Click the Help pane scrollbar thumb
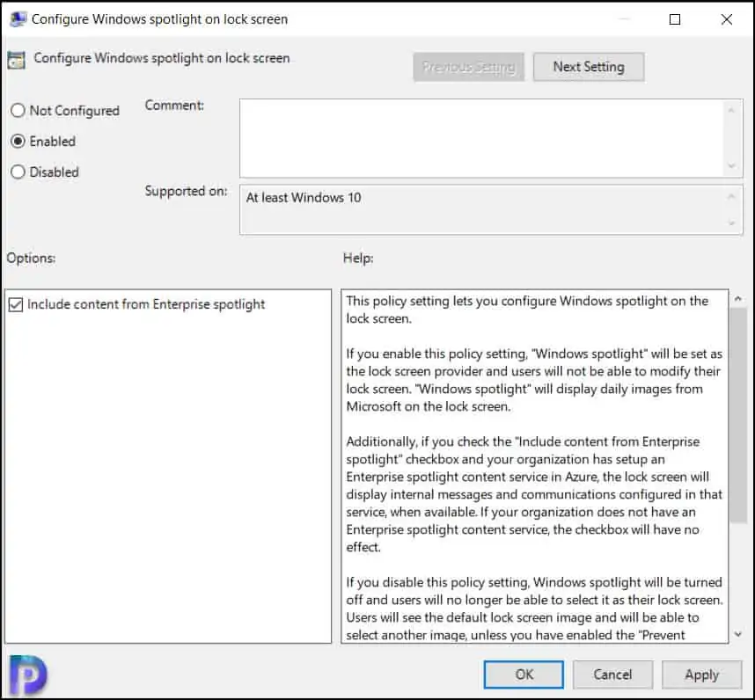Image resolution: width=755 pixels, height=700 pixels. coord(737,415)
